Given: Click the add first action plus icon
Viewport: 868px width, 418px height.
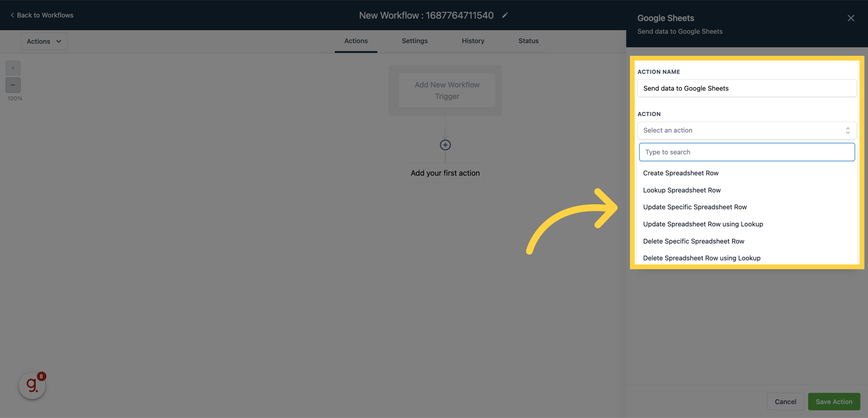Looking at the screenshot, I should click(446, 145).
